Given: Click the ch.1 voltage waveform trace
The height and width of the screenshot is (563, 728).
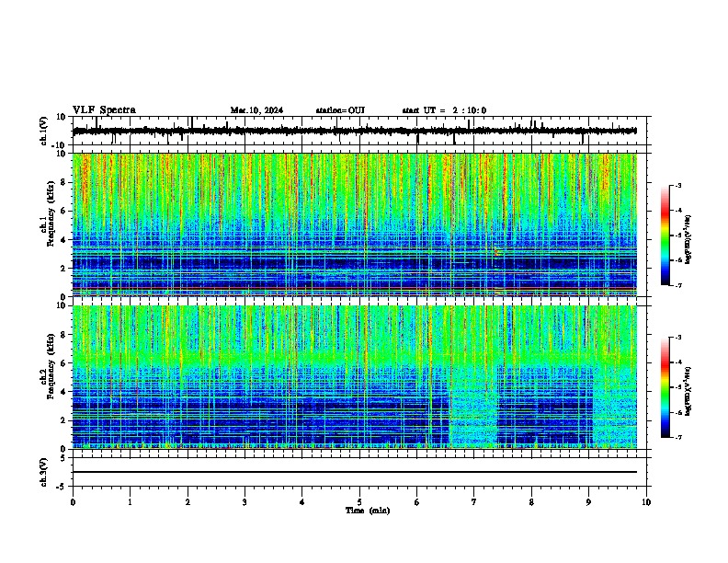Looking at the screenshot, I should [355, 131].
